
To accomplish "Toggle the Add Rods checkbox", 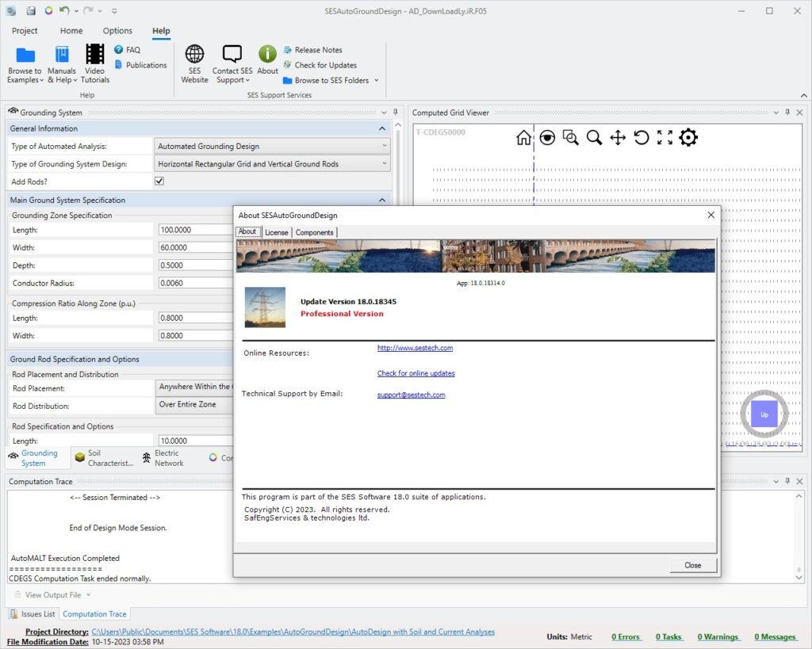I will [159, 181].
